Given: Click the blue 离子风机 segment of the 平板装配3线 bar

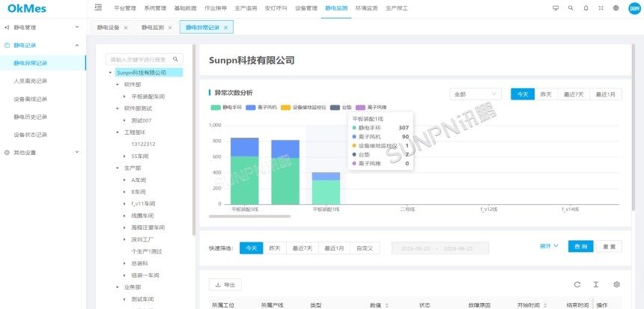Looking at the screenshot, I should [244, 147].
